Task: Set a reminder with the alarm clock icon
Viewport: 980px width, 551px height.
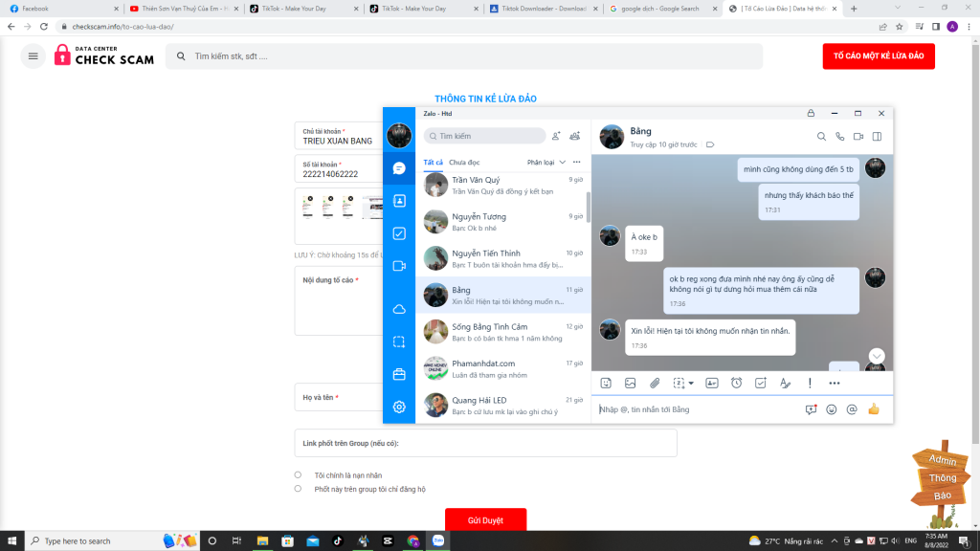Action: 736,383
